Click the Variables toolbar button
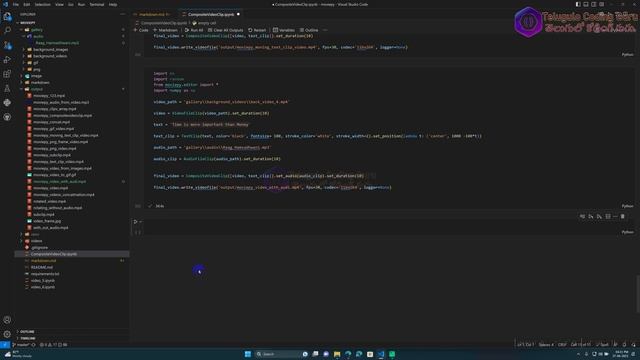 (x=284, y=30)
